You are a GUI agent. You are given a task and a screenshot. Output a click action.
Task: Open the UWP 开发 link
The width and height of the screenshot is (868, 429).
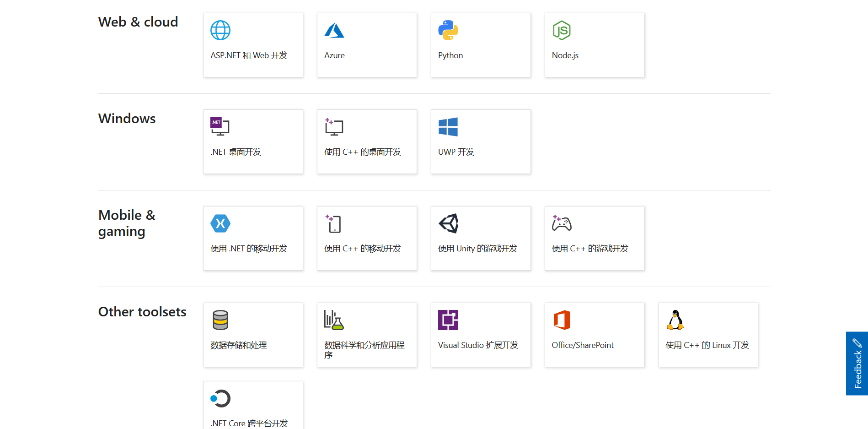click(x=481, y=141)
